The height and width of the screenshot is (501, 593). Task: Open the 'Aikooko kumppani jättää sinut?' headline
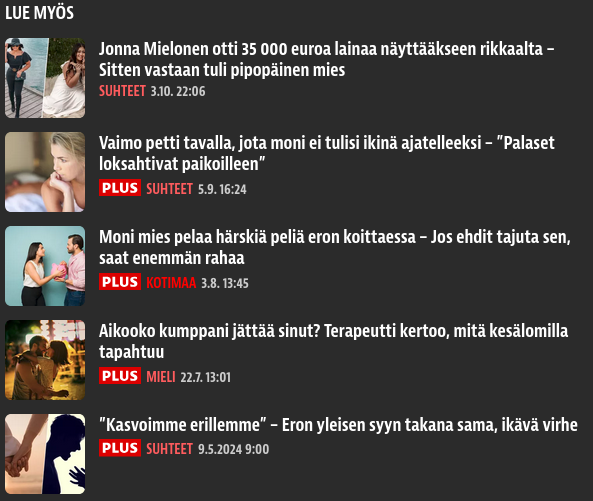(x=333, y=341)
